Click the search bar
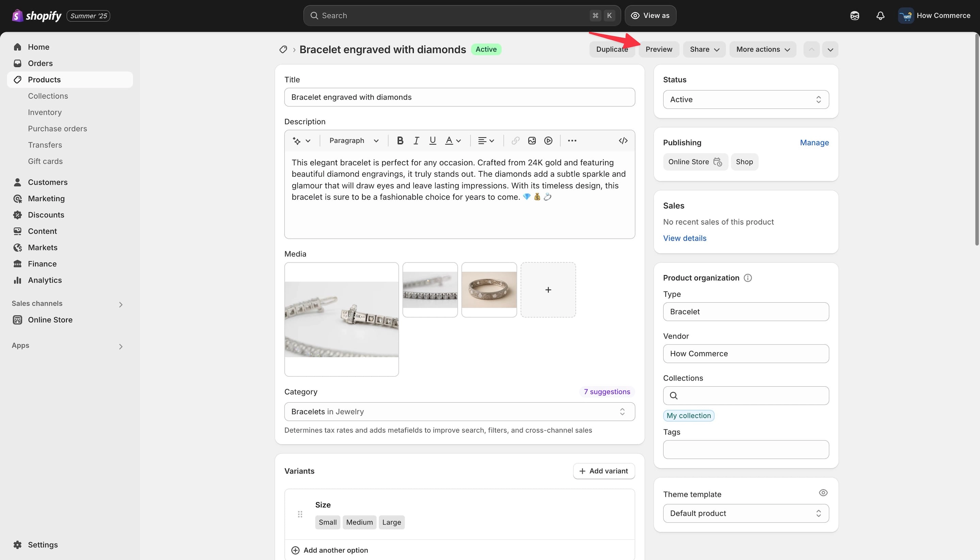The height and width of the screenshot is (560, 980). [461, 16]
